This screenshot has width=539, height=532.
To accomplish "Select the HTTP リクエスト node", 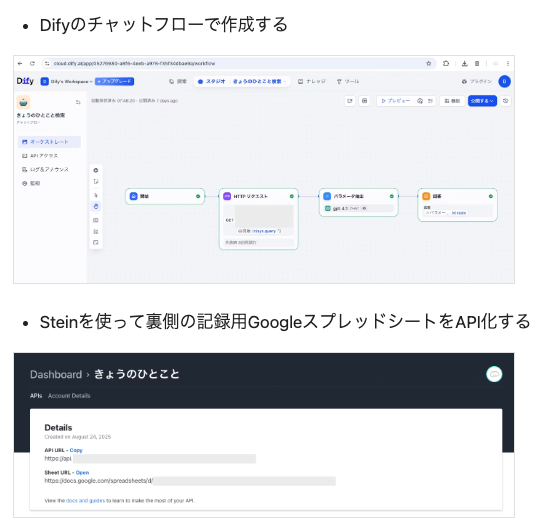I will (x=258, y=219).
